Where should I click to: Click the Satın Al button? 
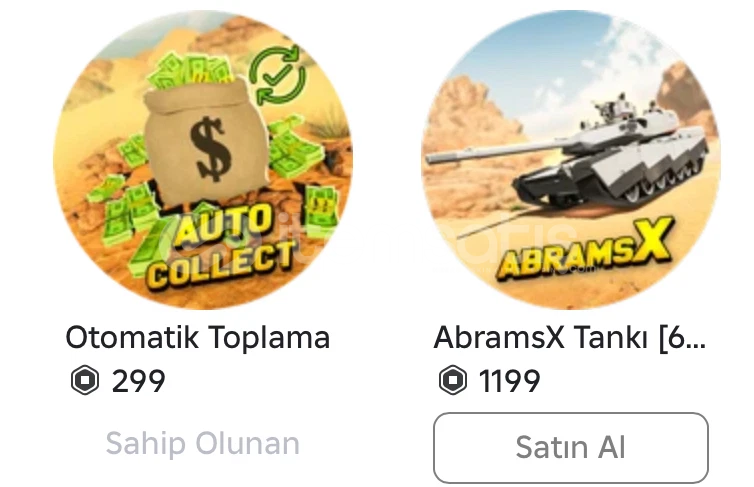pos(570,448)
